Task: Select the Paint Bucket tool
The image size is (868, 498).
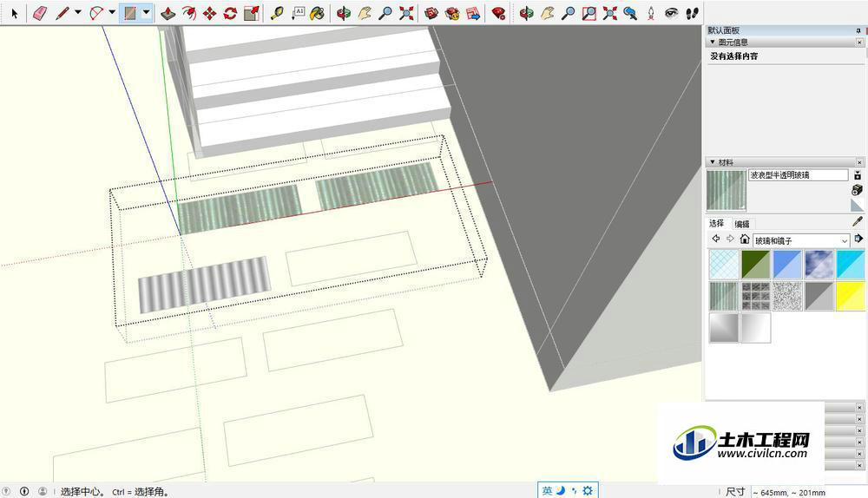Action: (318, 13)
